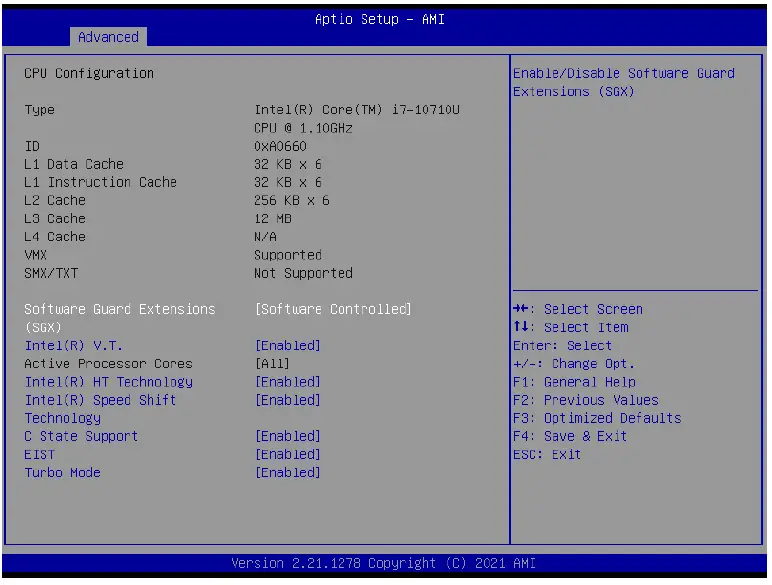Click the ID value 0xA0660
Screen dimensions: 772x585
click(280, 146)
